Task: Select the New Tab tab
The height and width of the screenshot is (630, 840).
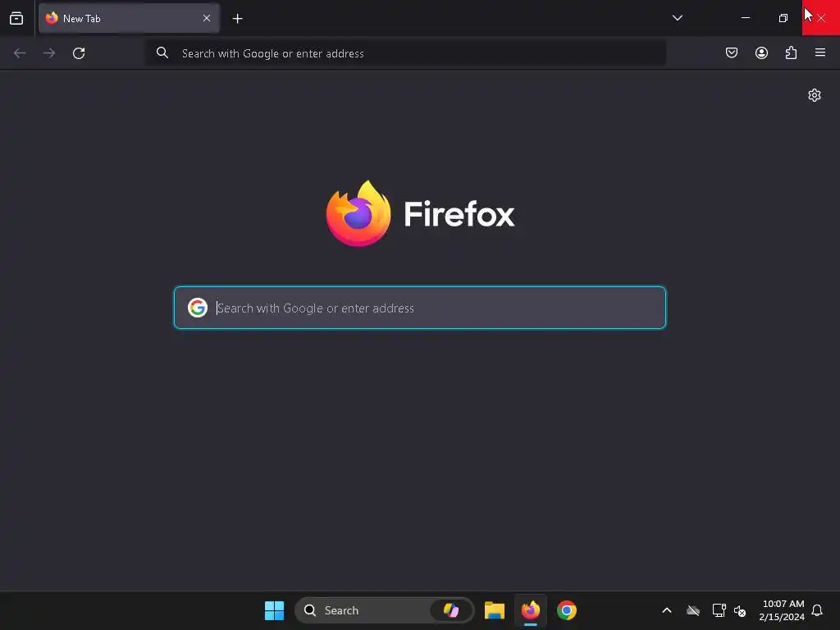Action: point(129,18)
